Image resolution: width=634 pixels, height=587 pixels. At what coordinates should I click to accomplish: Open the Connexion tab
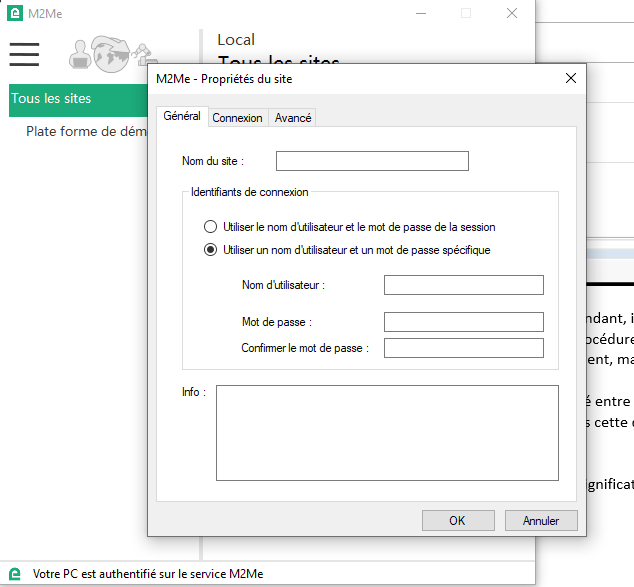237,118
